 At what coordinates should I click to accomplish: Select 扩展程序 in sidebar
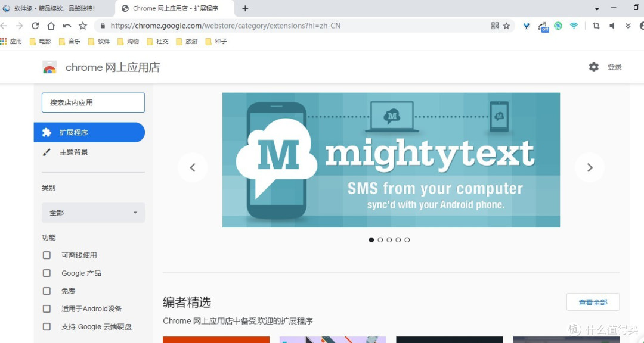(x=89, y=133)
